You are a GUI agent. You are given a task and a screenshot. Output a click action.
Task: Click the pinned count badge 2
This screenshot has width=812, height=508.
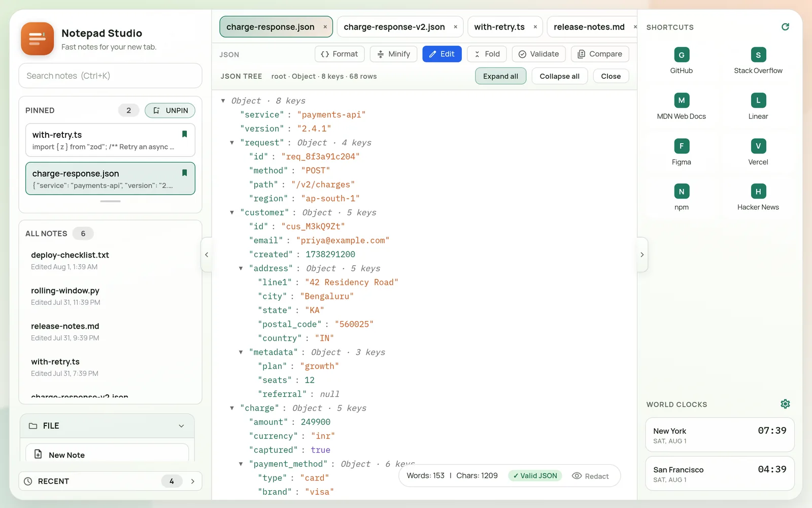129,110
